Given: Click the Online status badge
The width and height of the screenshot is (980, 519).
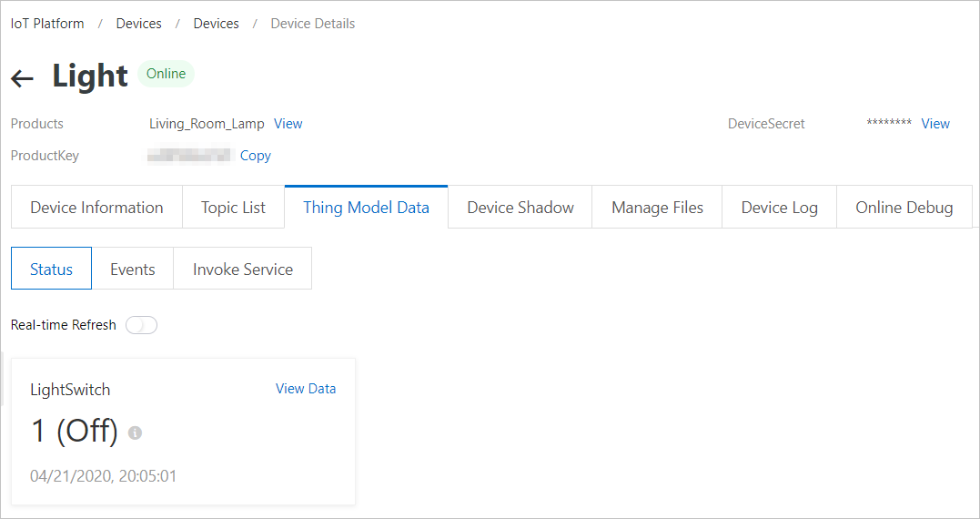Looking at the screenshot, I should pos(166,75).
